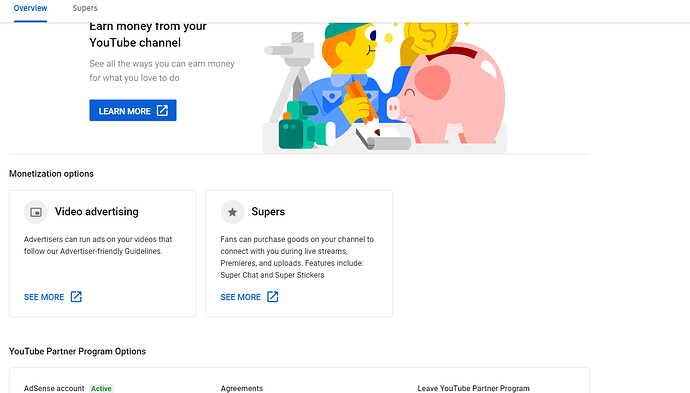690x393 pixels.
Task: Select the Supers card heading
Action: tap(268, 212)
